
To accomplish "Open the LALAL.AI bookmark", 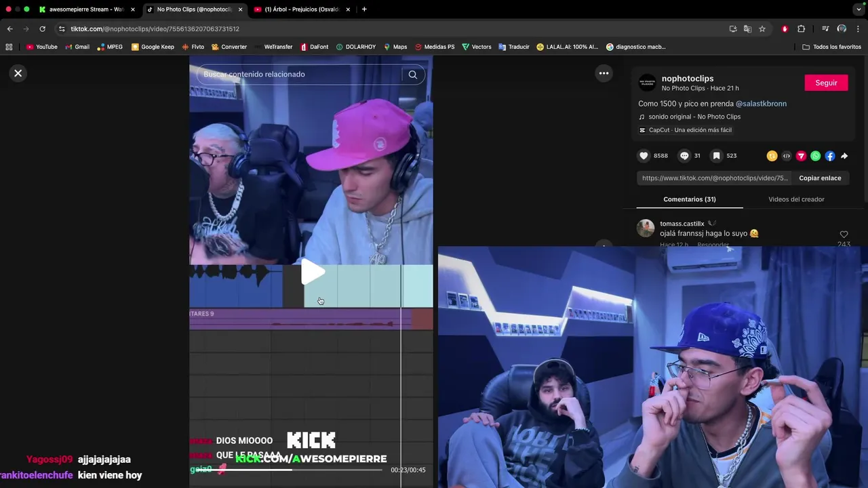I will 568,47.
